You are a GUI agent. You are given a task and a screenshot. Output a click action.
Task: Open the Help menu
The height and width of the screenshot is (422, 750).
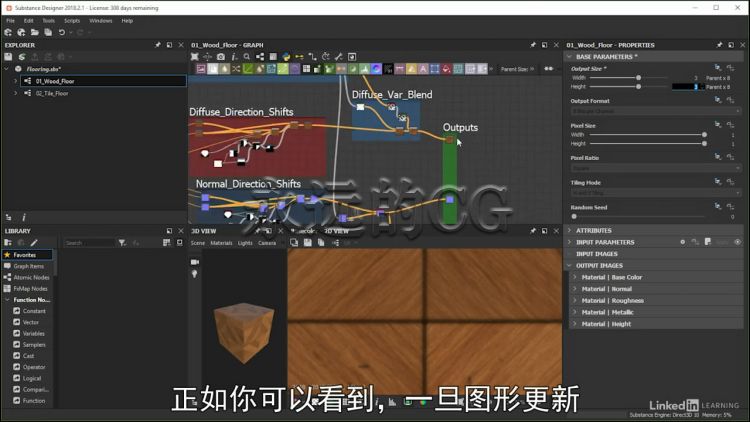127,21
